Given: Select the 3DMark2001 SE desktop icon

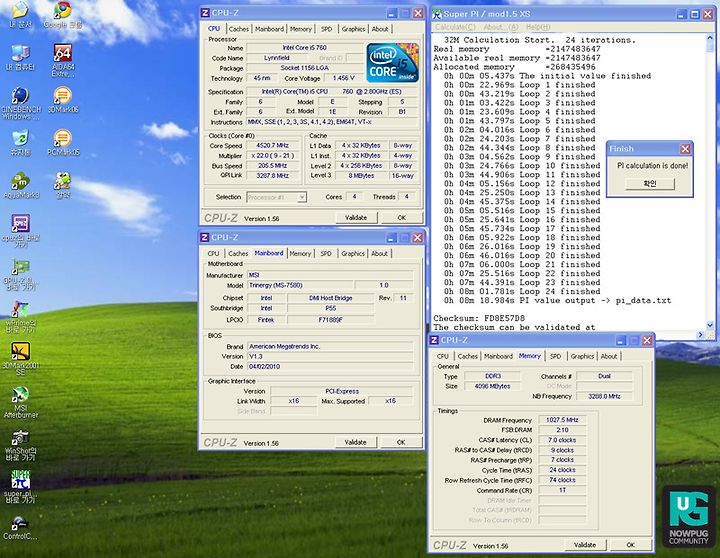Looking at the screenshot, I should 21,359.
